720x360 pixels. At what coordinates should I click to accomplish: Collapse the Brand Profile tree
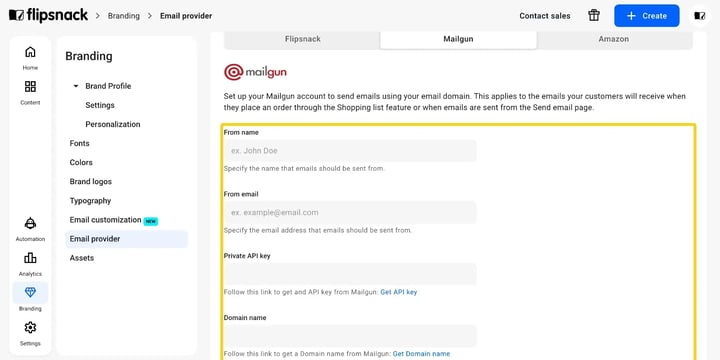76,86
